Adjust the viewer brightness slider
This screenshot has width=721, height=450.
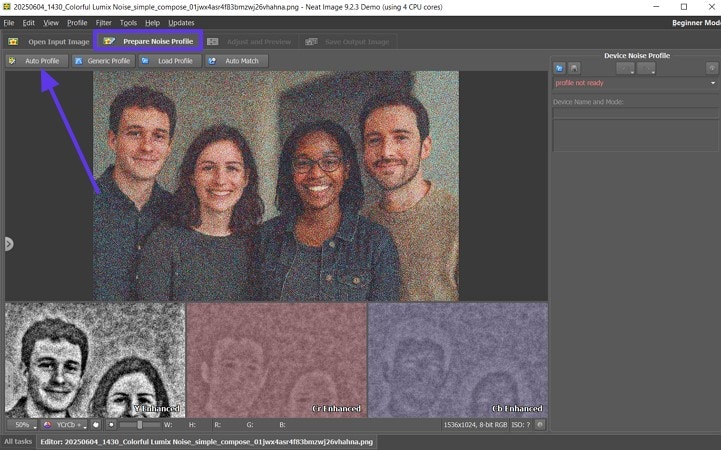tap(140, 425)
